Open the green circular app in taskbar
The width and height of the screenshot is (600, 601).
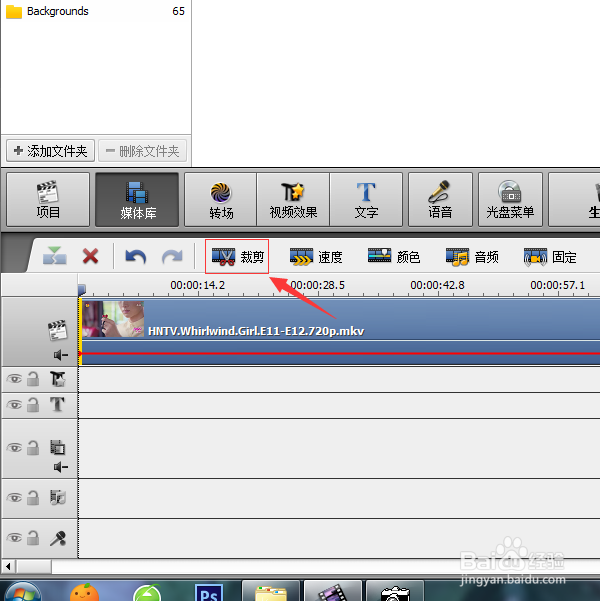tap(147, 593)
